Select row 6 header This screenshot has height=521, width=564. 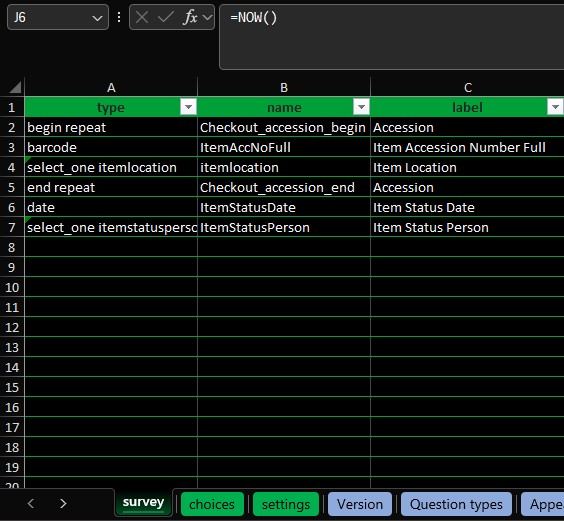[12, 207]
